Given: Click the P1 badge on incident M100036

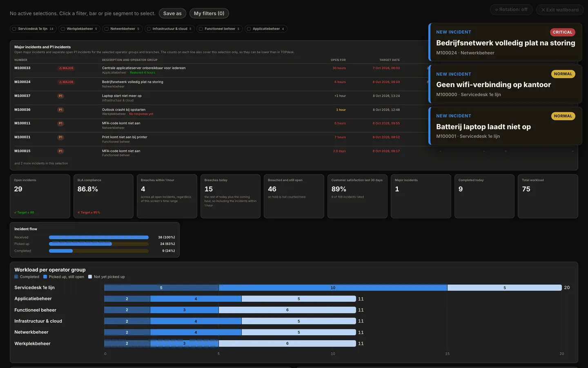Looking at the screenshot, I should click(x=60, y=110).
